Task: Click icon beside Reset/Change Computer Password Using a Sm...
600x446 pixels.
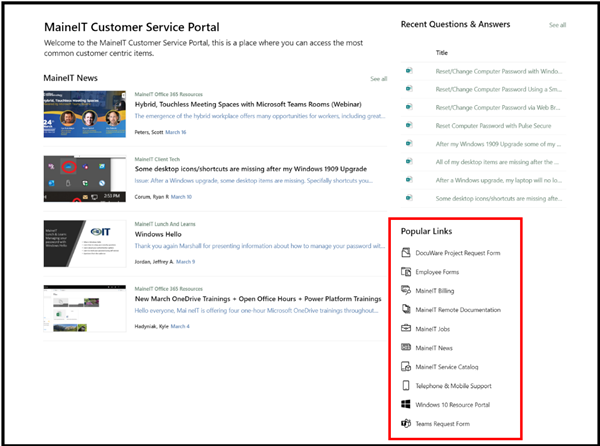Action: click(409, 89)
